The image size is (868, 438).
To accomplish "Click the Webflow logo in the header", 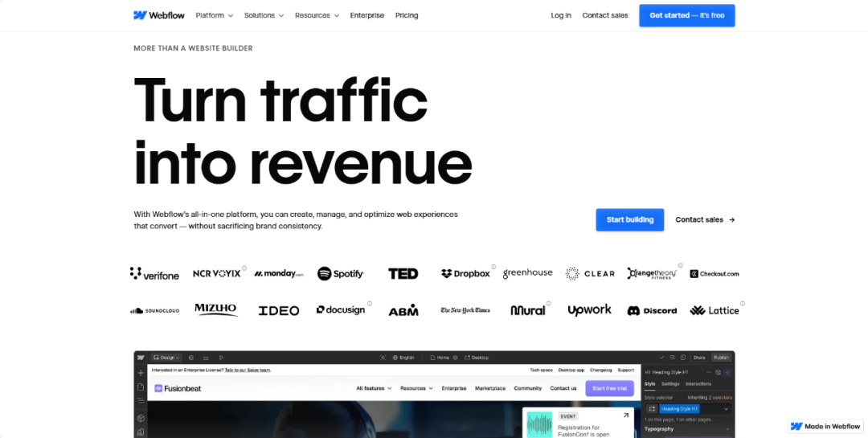I will pyautogui.click(x=159, y=15).
